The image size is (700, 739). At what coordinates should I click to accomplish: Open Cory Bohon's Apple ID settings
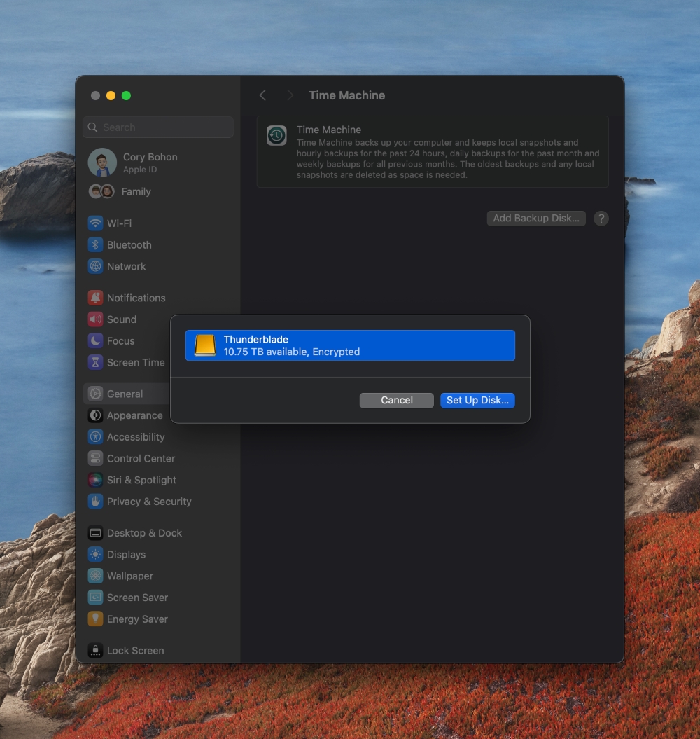tap(150, 162)
